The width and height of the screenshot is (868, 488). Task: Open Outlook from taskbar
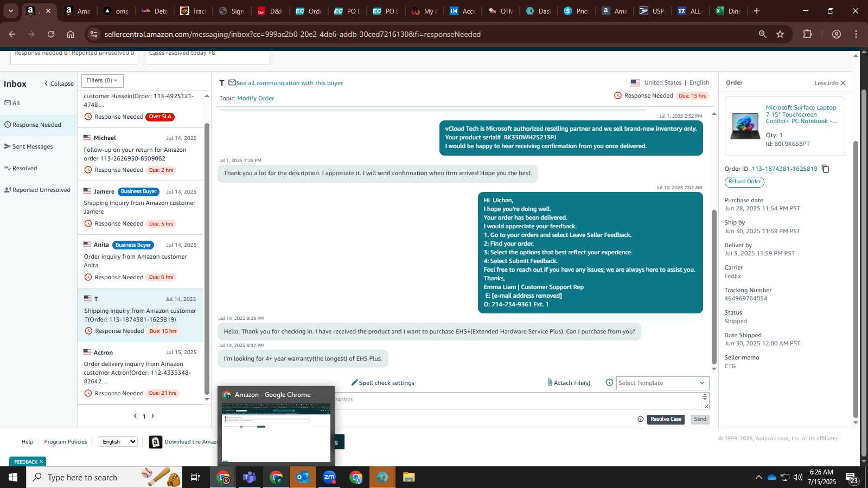coord(303,477)
